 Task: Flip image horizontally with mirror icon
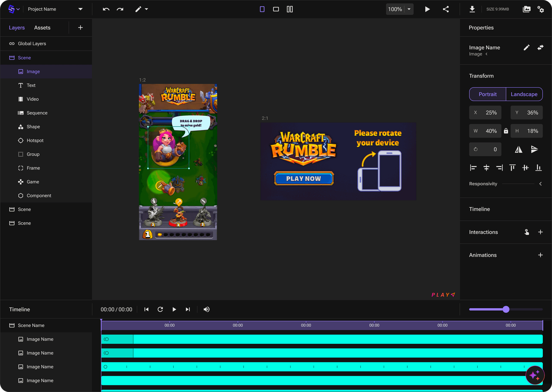(519, 149)
